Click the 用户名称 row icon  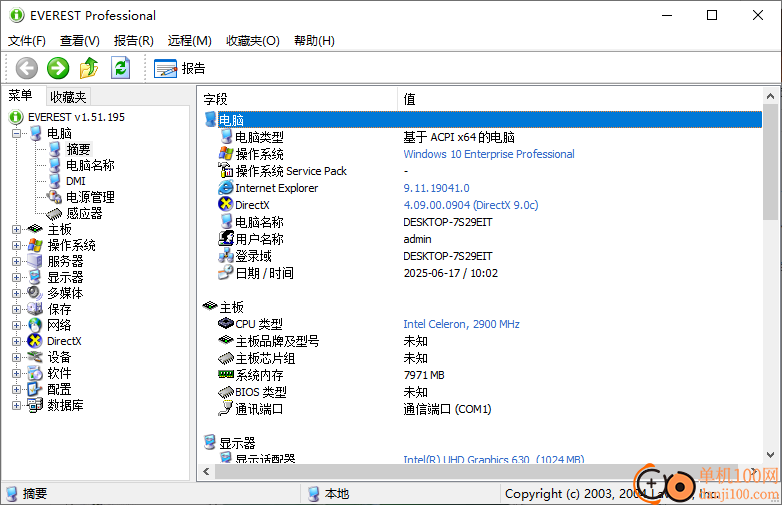click(x=226, y=238)
